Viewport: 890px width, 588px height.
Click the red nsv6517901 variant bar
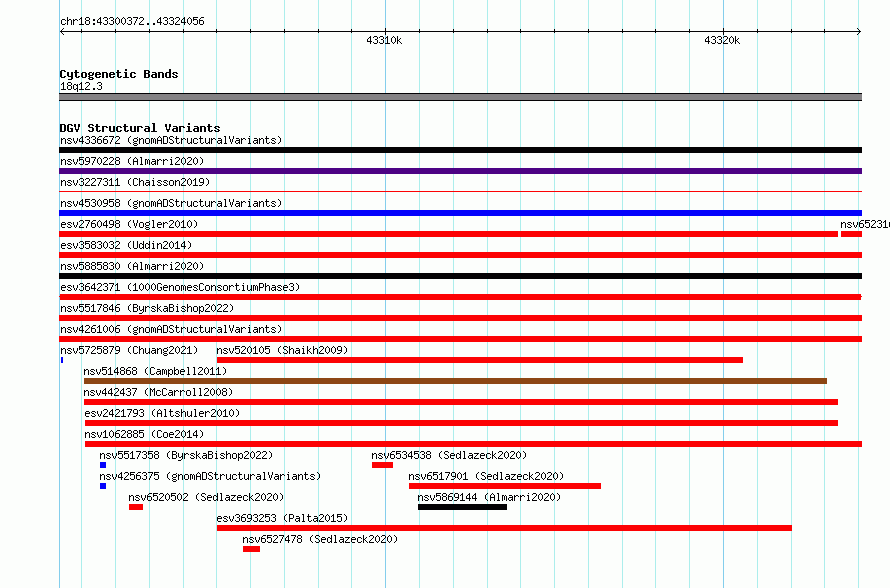tap(505, 486)
